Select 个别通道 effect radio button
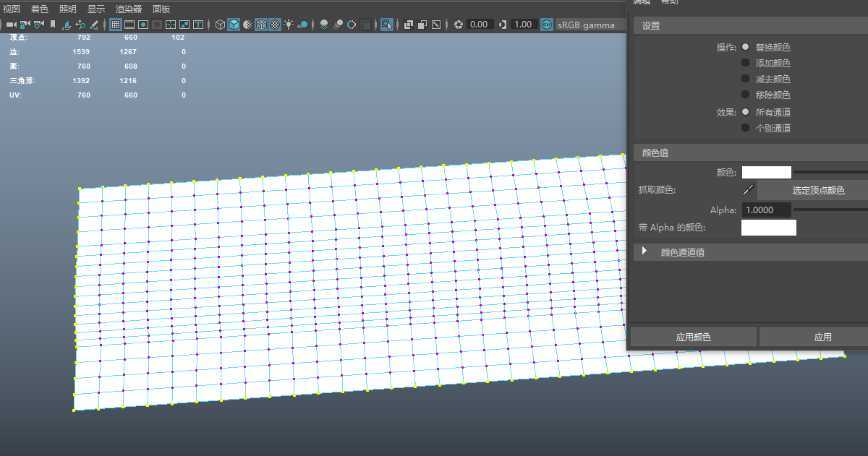This screenshot has width=868, height=456. pos(746,128)
